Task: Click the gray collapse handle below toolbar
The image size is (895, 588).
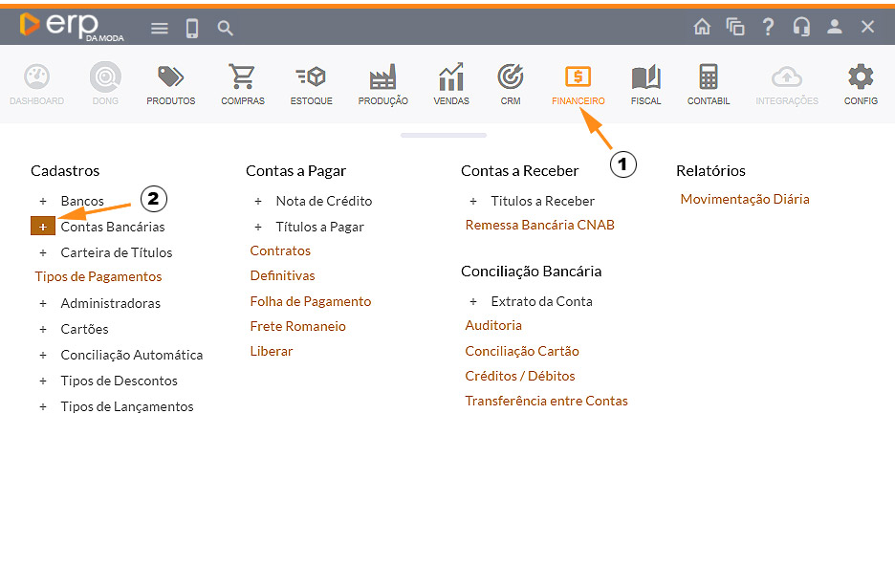Action: pos(444,135)
